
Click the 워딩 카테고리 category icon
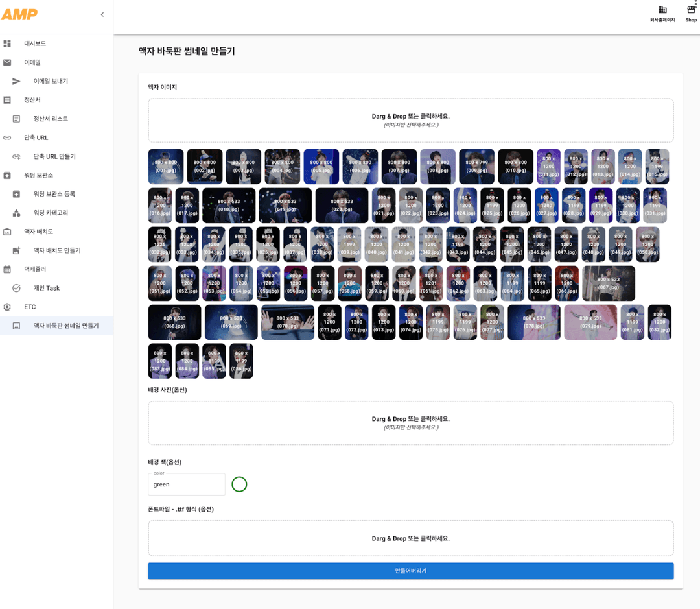[x=17, y=213]
